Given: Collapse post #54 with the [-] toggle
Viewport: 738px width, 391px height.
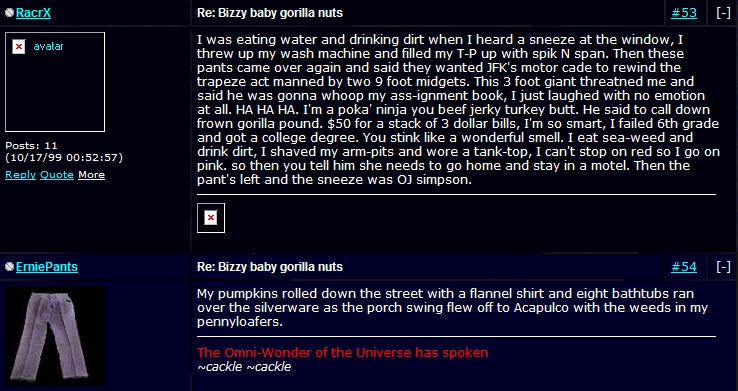Looking at the screenshot, I should (x=723, y=267).
